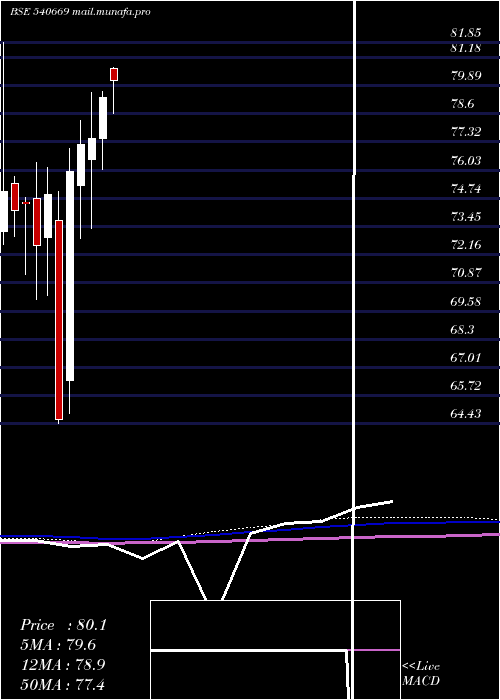The width and height of the screenshot is (500, 700).
Task: Click the 69.58 price label
Action: pyautogui.click(x=466, y=301)
